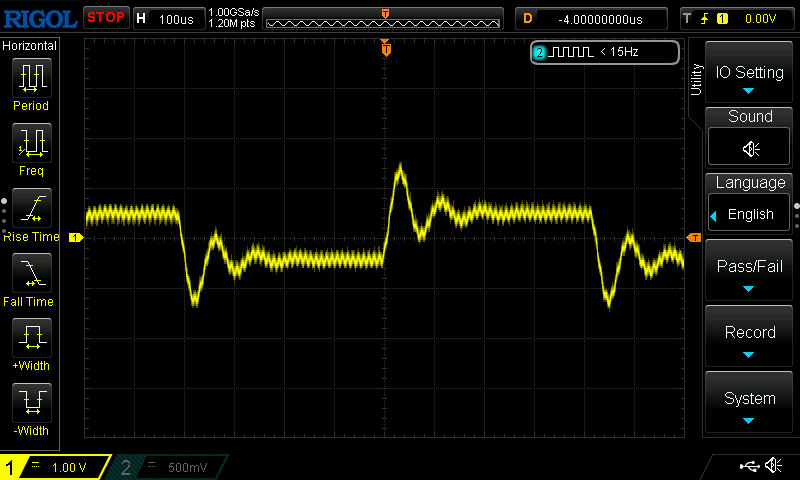Select the Rise Time measurement icon

click(32, 208)
